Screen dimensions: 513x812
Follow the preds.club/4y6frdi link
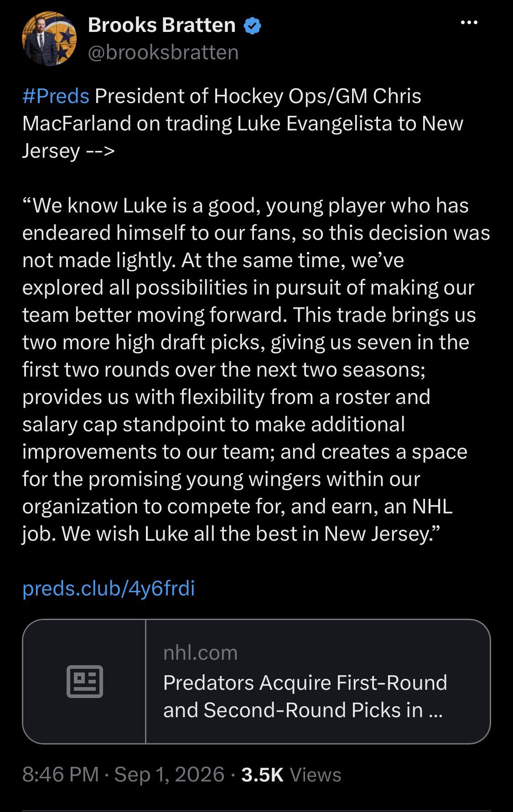click(x=109, y=588)
